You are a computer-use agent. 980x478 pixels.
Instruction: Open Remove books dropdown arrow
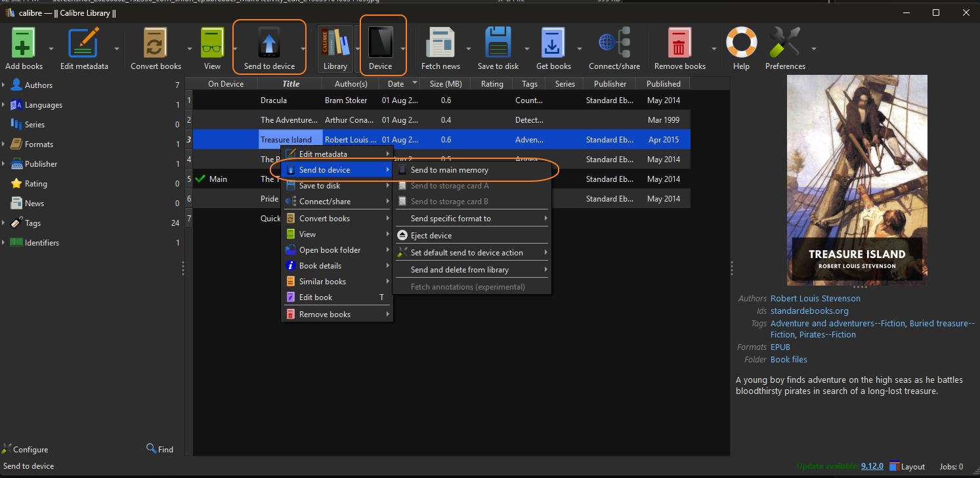[x=714, y=49]
